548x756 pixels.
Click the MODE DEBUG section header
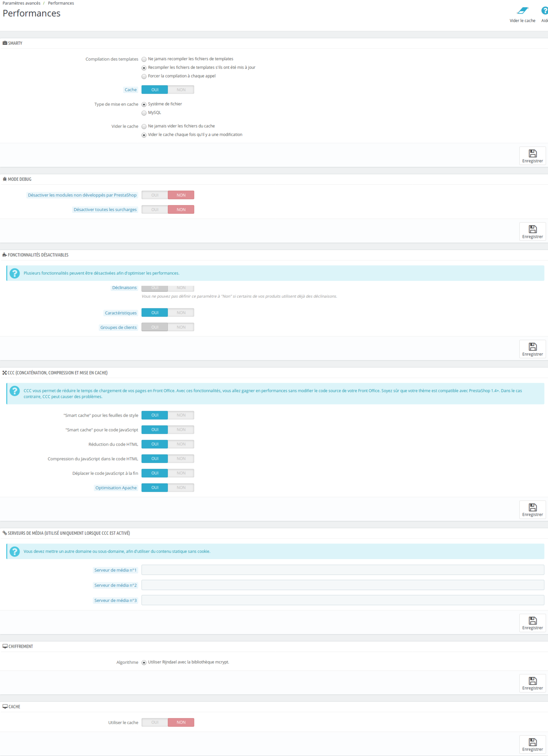click(x=17, y=179)
